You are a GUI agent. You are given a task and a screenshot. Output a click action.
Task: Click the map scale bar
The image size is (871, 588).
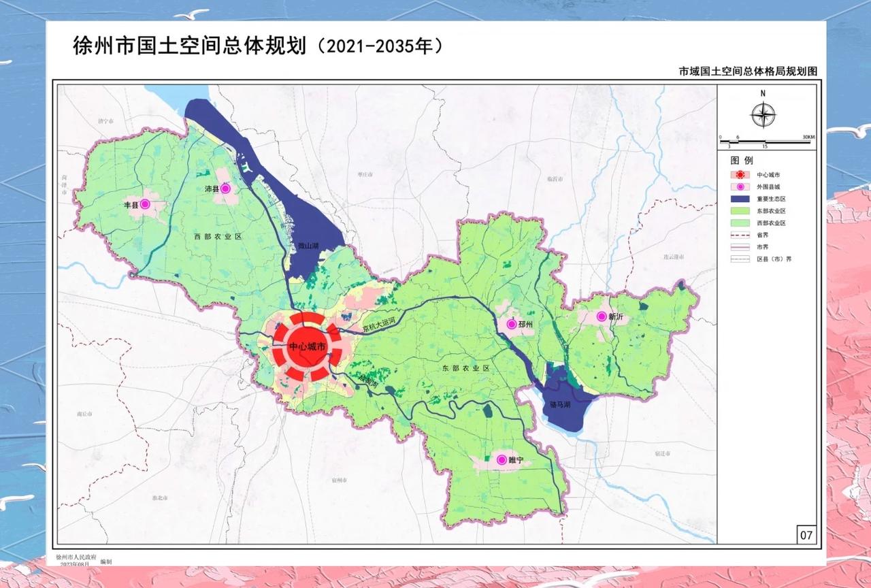766,142
